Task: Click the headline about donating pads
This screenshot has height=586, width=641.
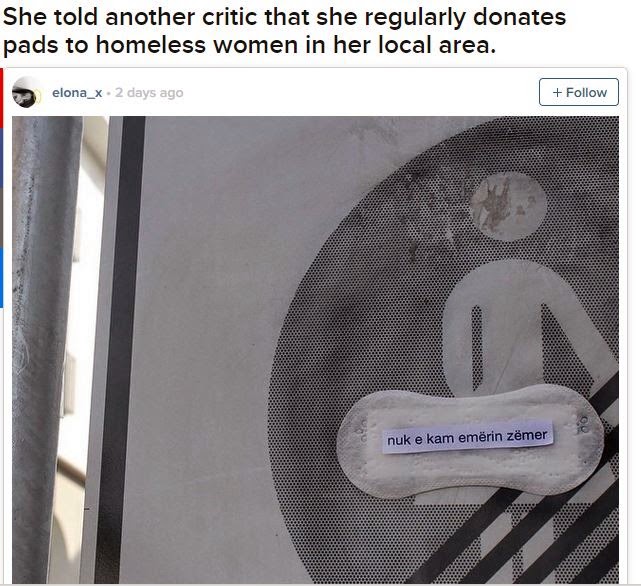Action: (285, 31)
